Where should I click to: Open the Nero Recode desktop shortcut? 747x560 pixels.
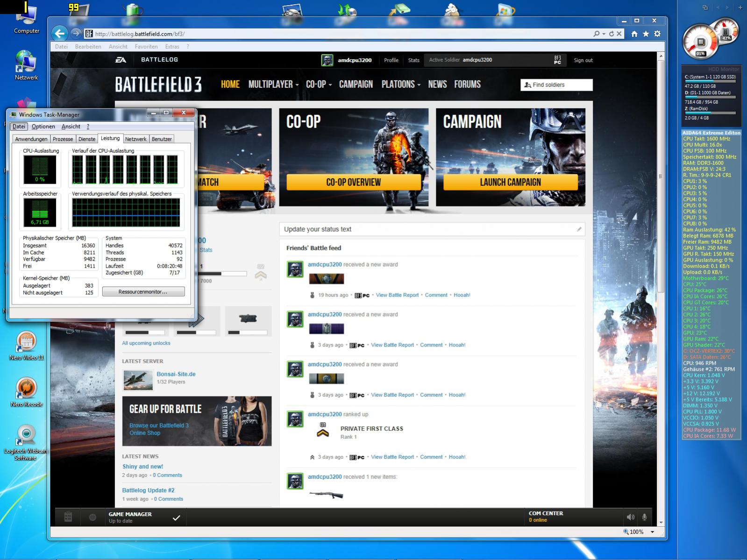[x=27, y=392]
